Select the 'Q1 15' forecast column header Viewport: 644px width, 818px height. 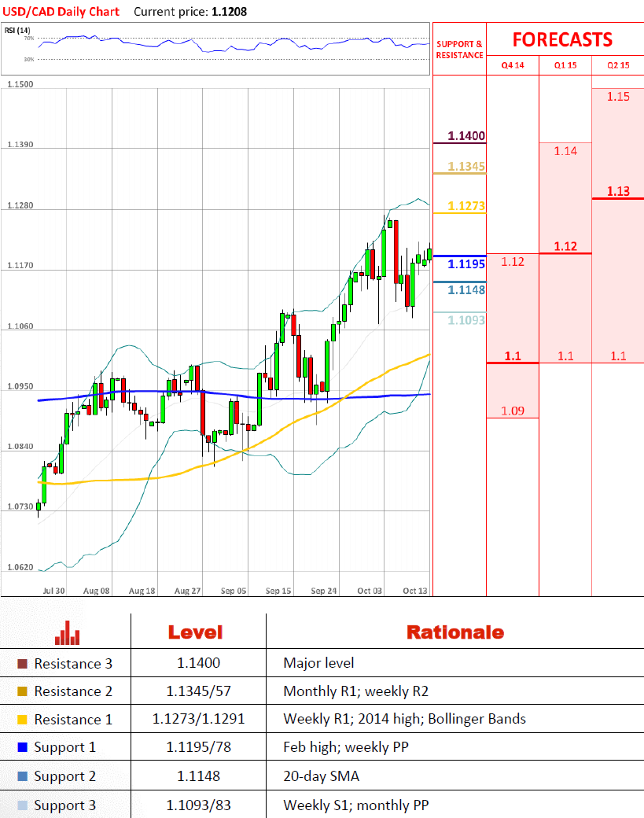pos(565,65)
